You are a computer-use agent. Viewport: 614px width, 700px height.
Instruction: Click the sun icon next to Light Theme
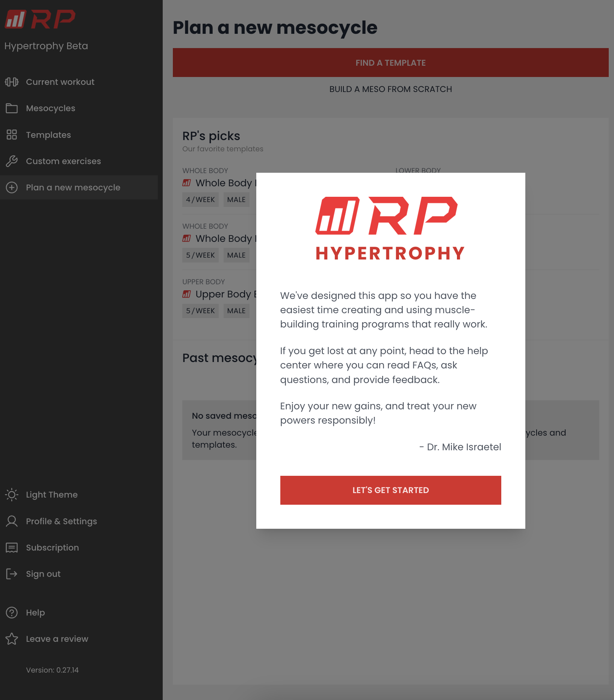12,495
